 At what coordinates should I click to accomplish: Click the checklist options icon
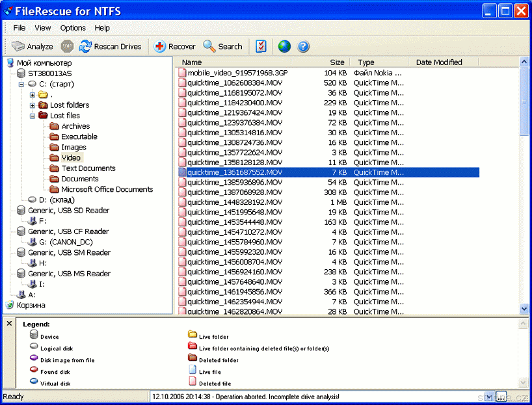261,46
